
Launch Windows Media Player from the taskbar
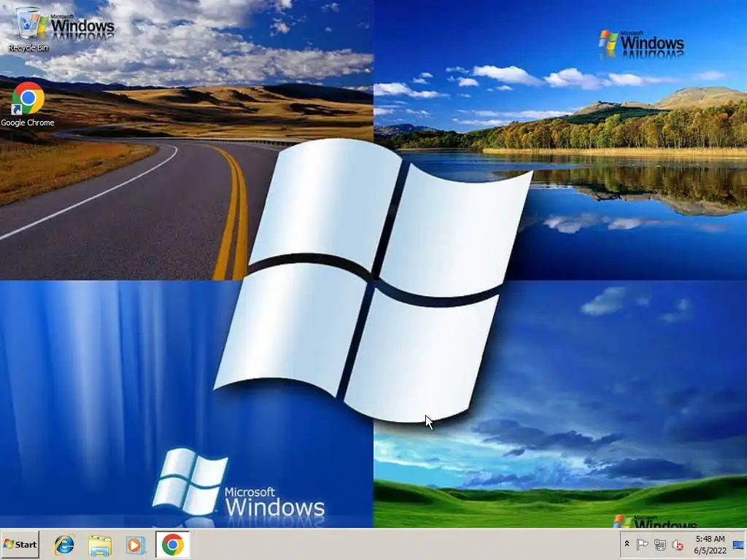[x=135, y=545]
